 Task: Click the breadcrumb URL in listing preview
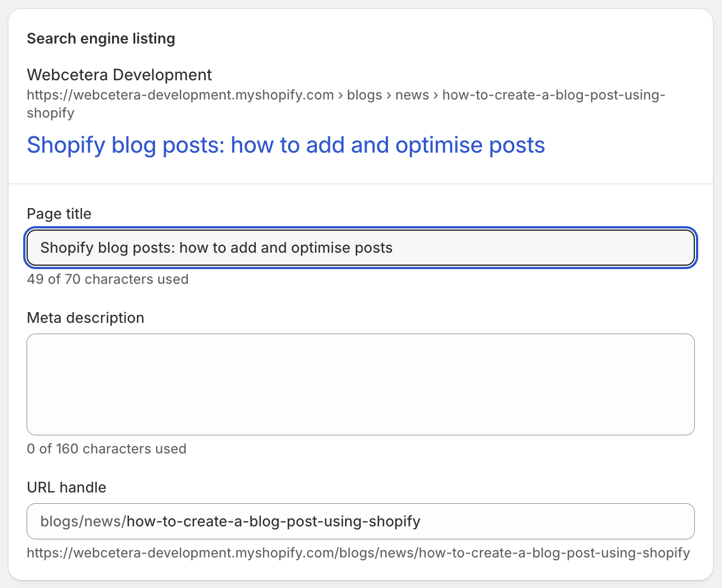pyautogui.click(x=346, y=104)
